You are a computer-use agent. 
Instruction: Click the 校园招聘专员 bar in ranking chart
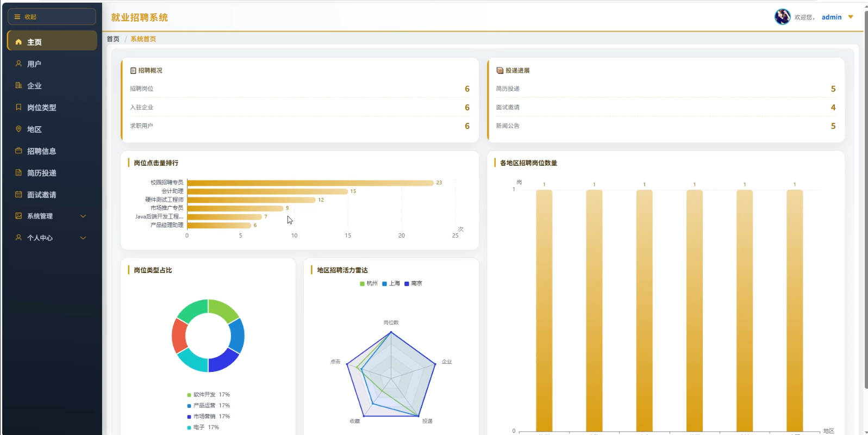coord(310,183)
